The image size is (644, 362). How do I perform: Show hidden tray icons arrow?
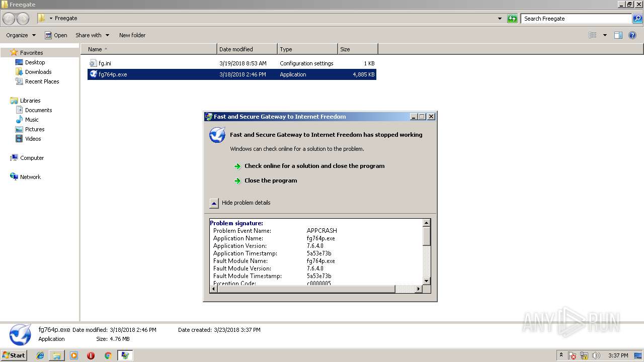pos(561,355)
